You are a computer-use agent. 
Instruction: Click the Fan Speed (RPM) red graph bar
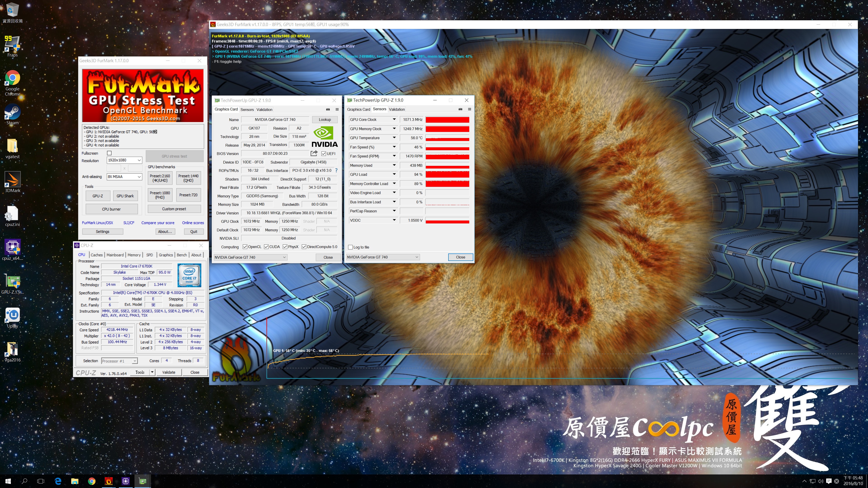point(448,156)
